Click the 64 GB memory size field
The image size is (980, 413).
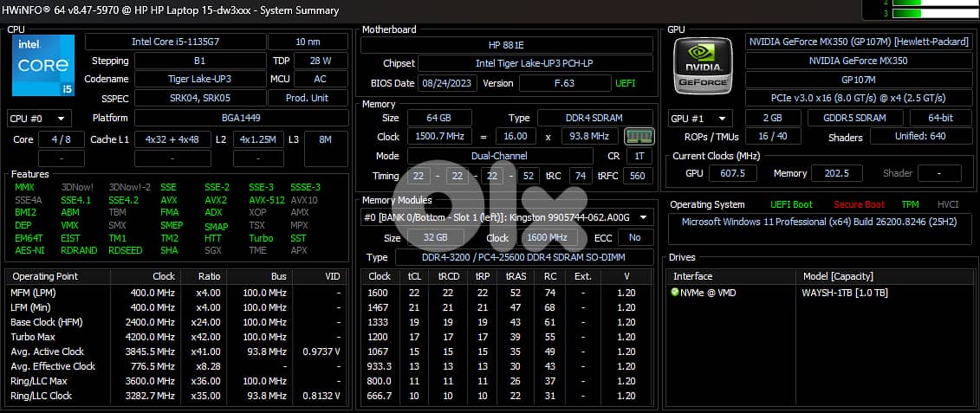pos(438,118)
